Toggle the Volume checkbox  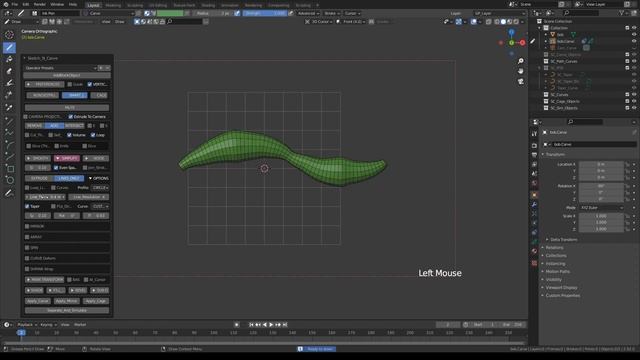[x=69, y=135]
